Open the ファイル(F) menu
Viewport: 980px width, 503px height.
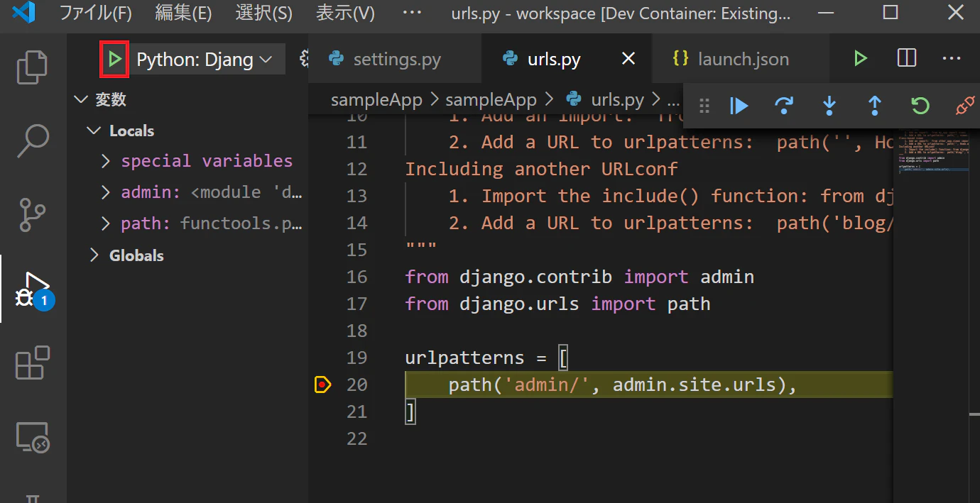96,13
